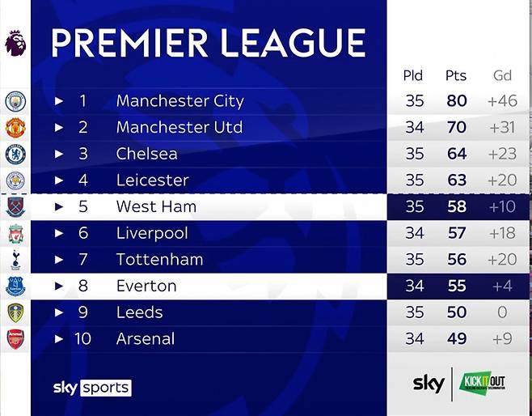Click the Premier League lion logo
Viewport: 532px width, 416px height.
pyautogui.click(x=15, y=43)
